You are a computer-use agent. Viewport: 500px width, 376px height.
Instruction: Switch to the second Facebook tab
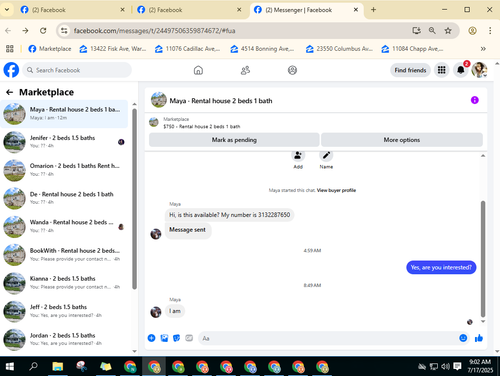click(x=189, y=10)
